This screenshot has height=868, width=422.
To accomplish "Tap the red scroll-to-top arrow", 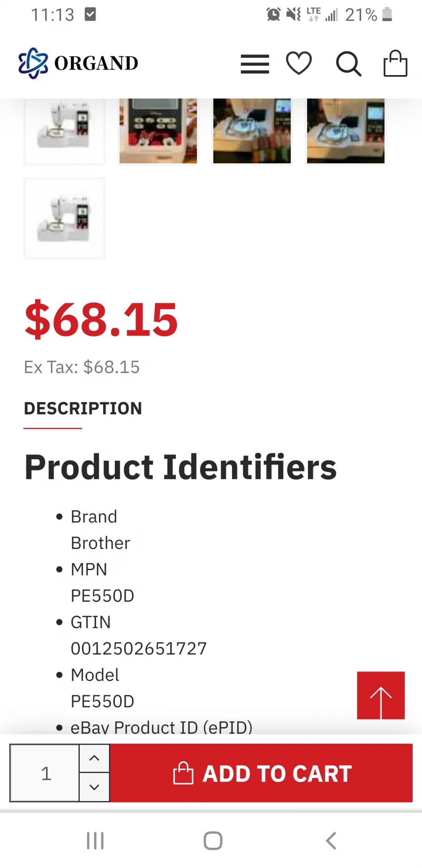I will coord(381,695).
